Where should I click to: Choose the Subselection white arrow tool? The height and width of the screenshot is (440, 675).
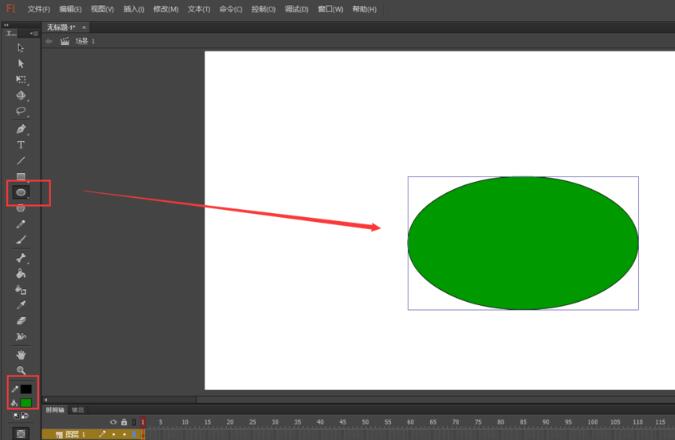point(21,63)
